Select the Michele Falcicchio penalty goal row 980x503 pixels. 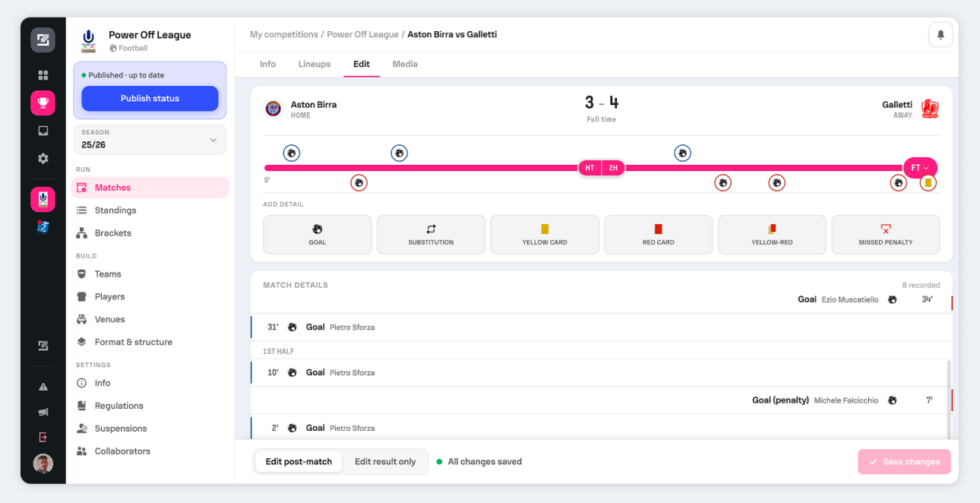(x=601, y=400)
